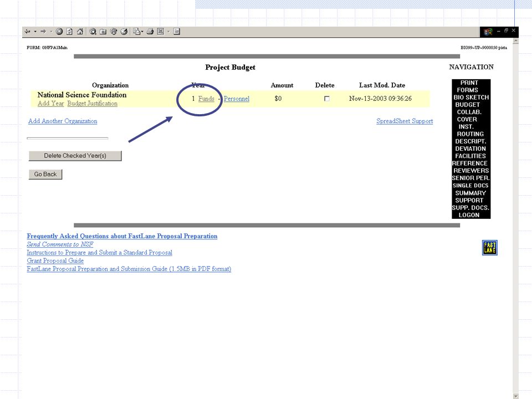The image size is (532, 399).
Task: Open Frequently Asked Questions about FastLane link
Action: pyautogui.click(x=122, y=236)
